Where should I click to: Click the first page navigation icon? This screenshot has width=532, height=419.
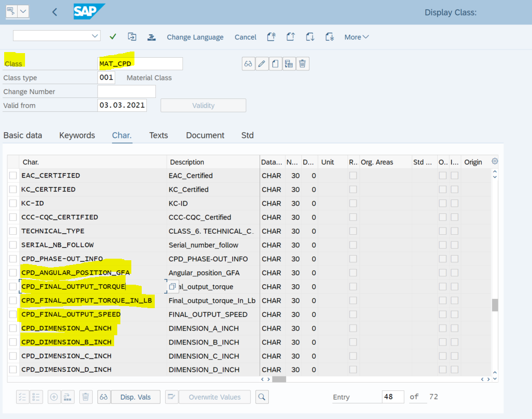[271, 37]
